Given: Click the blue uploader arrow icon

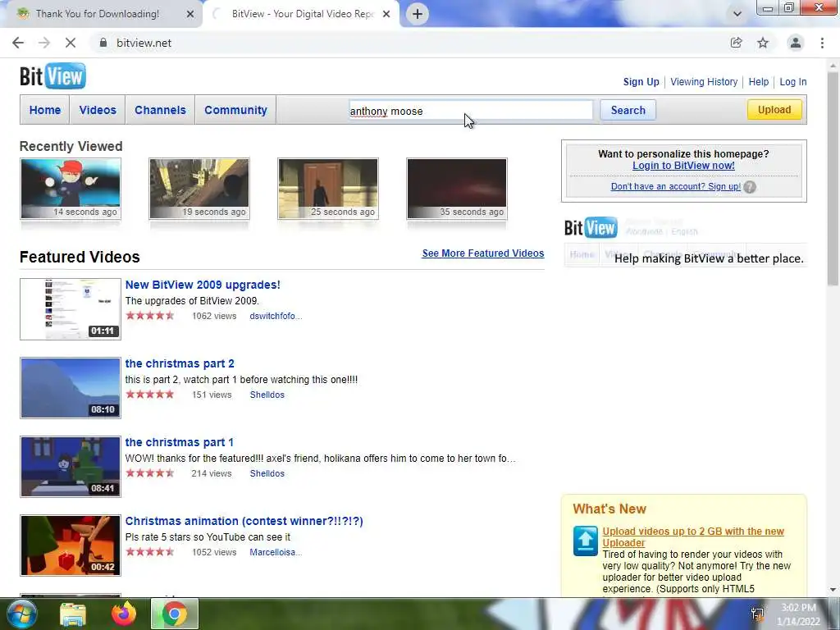Looking at the screenshot, I should [x=585, y=541].
